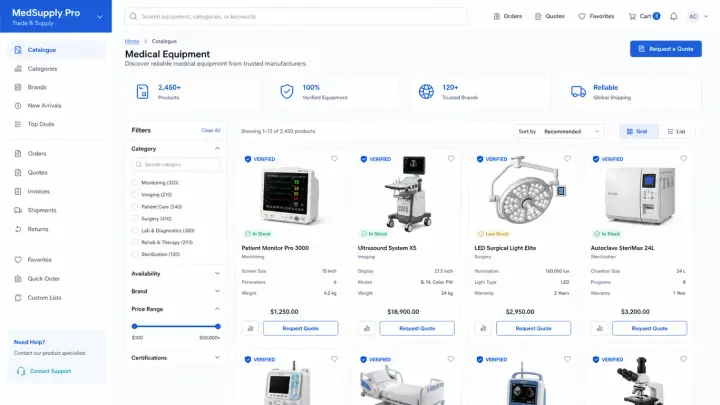720x405 pixels.
Task: Compare the Autoclave SteriMax 24L
Action: point(600,328)
